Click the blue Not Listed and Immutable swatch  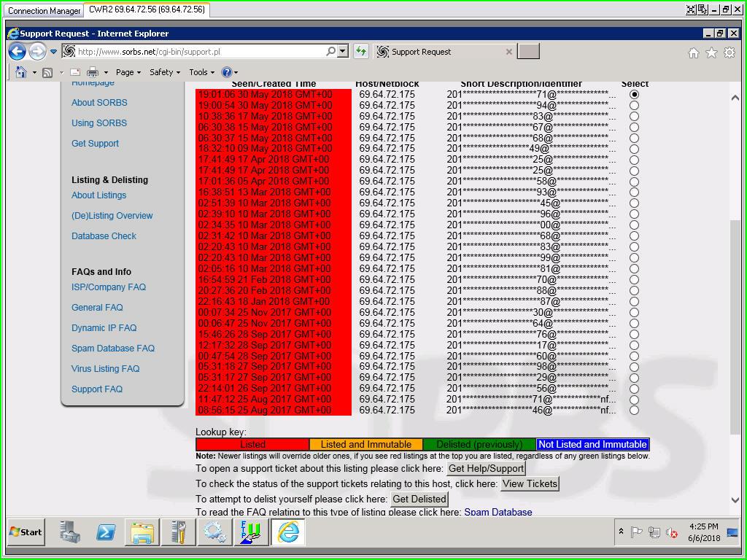(x=592, y=444)
